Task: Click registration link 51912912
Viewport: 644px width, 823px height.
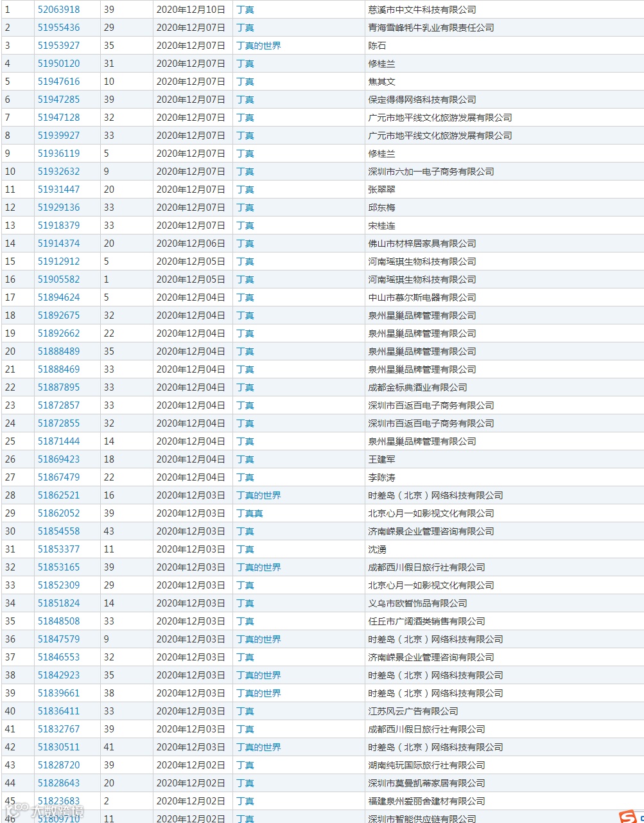Action: 59,261
